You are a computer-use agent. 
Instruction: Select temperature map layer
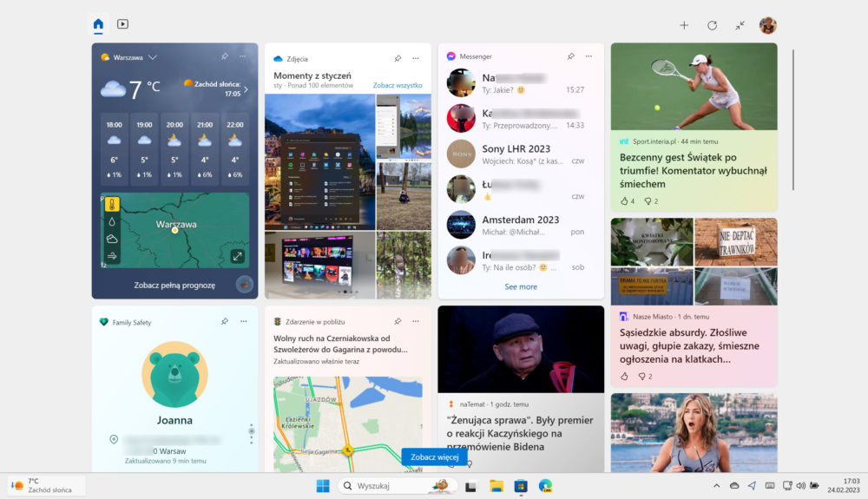click(x=112, y=204)
